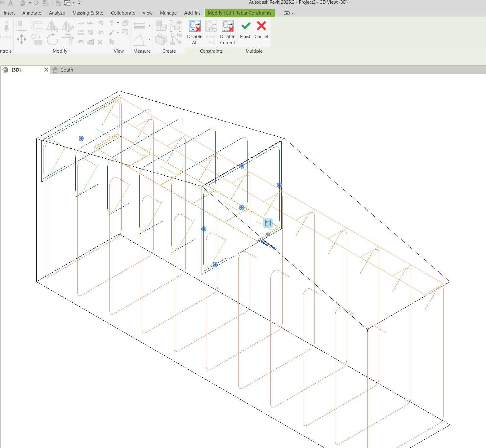The width and height of the screenshot is (486, 448).
Task: Click the 200.0 mm dimension value to edit
Action: click(x=267, y=244)
